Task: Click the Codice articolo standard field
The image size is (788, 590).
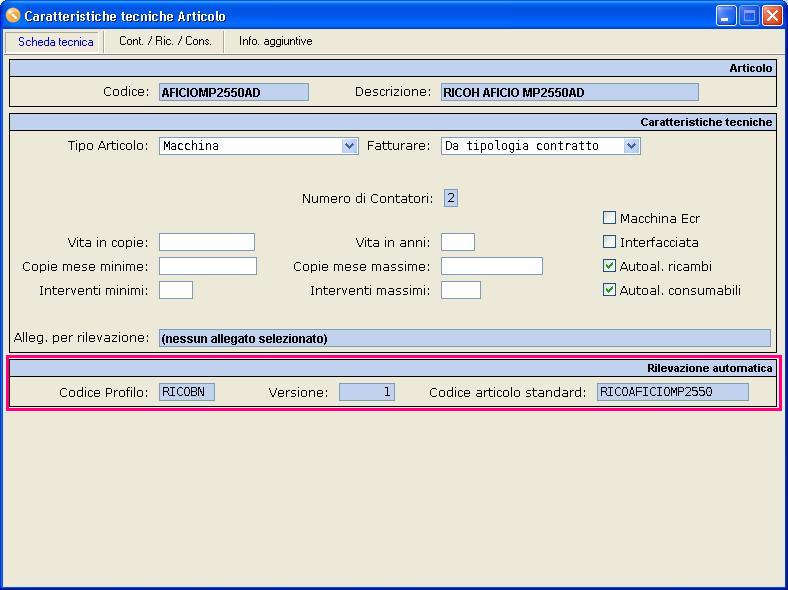Action: (x=672, y=392)
